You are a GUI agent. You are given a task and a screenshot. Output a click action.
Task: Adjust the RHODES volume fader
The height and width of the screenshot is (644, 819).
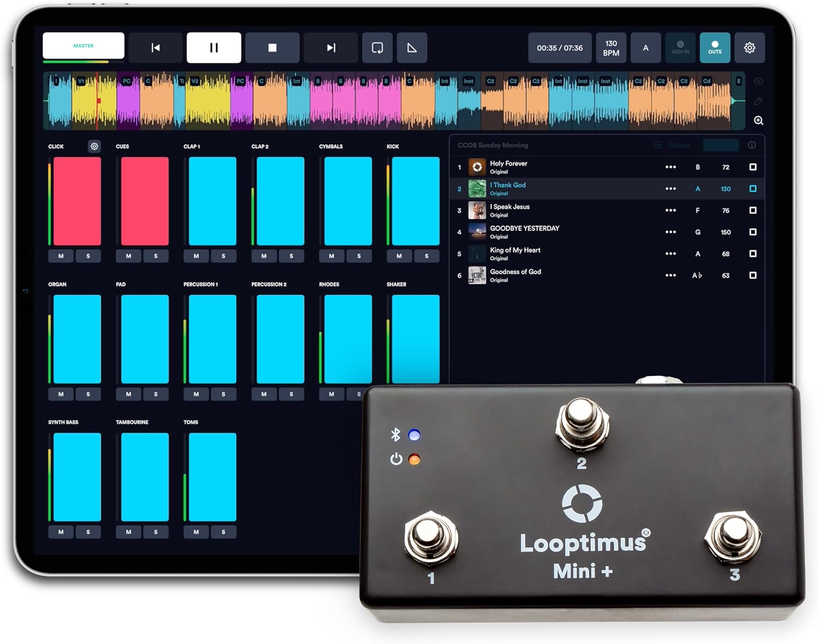[x=348, y=339]
